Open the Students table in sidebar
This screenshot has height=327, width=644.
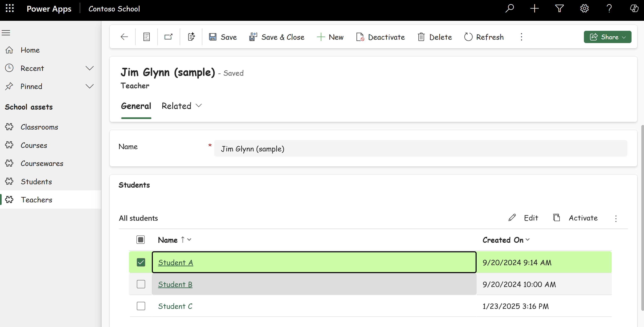(x=36, y=182)
